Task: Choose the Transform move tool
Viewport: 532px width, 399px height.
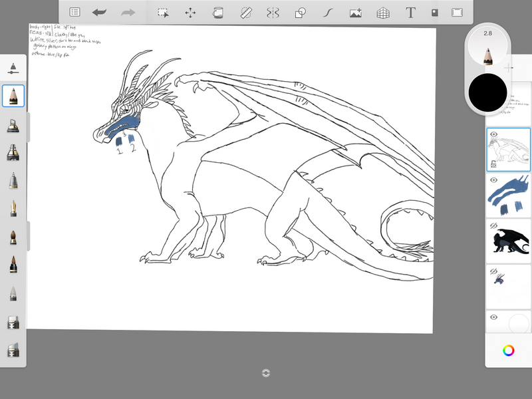Action: tap(190, 12)
